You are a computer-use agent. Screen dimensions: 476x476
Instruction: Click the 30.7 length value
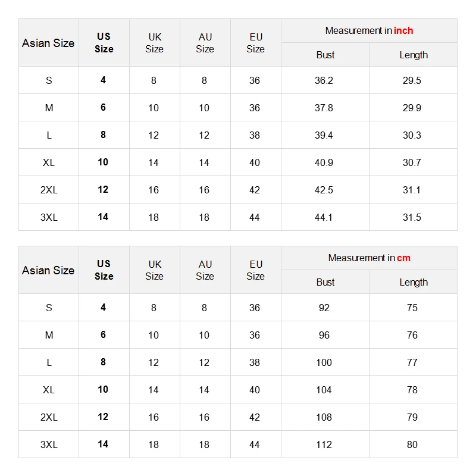412,162
